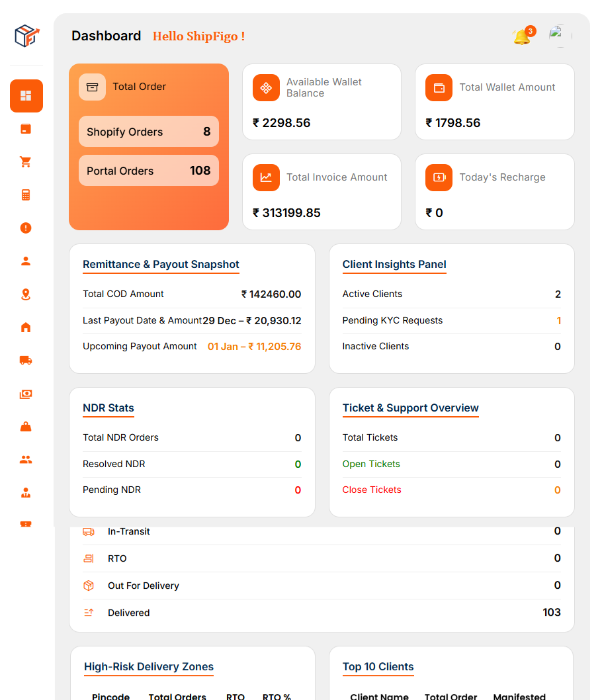Select the truck delivery icon in sidebar

coord(26,360)
